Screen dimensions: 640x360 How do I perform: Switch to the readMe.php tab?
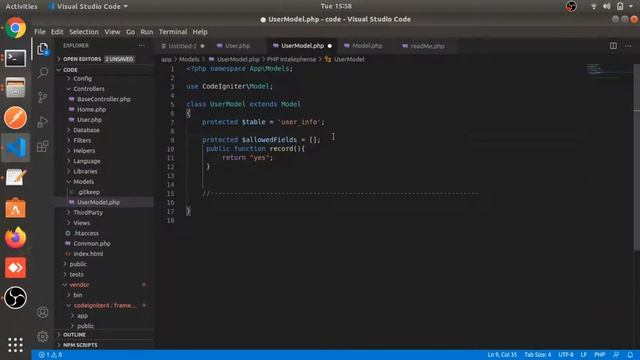(x=427, y=46)
